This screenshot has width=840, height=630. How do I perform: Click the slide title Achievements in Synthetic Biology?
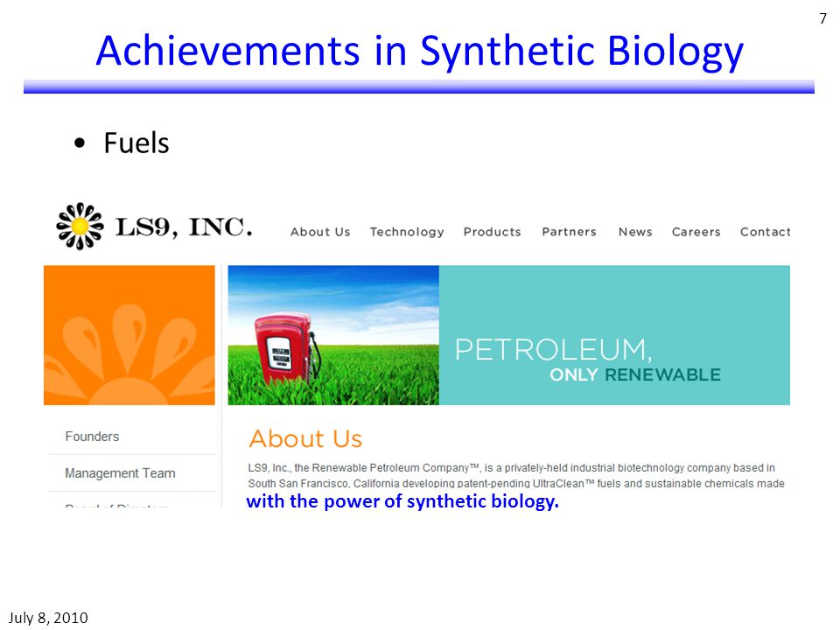[419, 52]
